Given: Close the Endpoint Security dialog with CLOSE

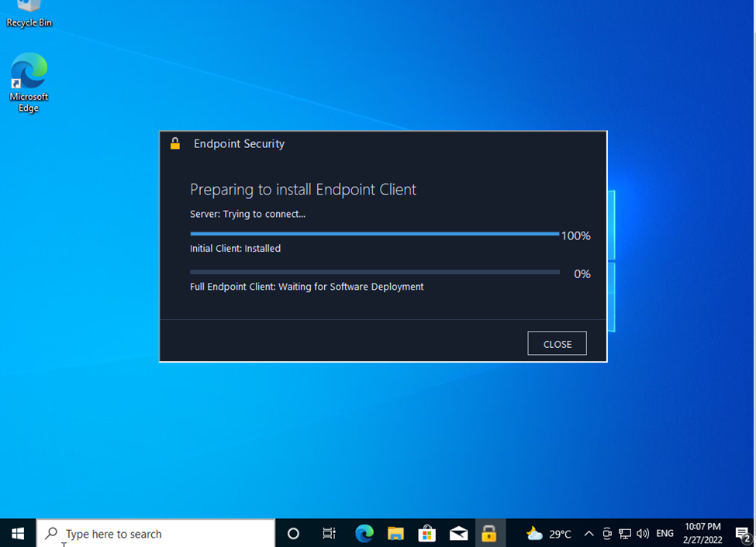Looking at the screenshot, I should (x=557, y=343).
